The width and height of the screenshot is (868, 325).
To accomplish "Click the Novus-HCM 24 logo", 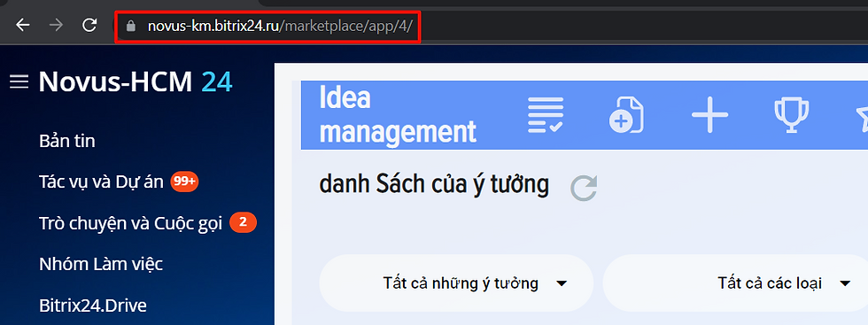I will tap(136, 82).
